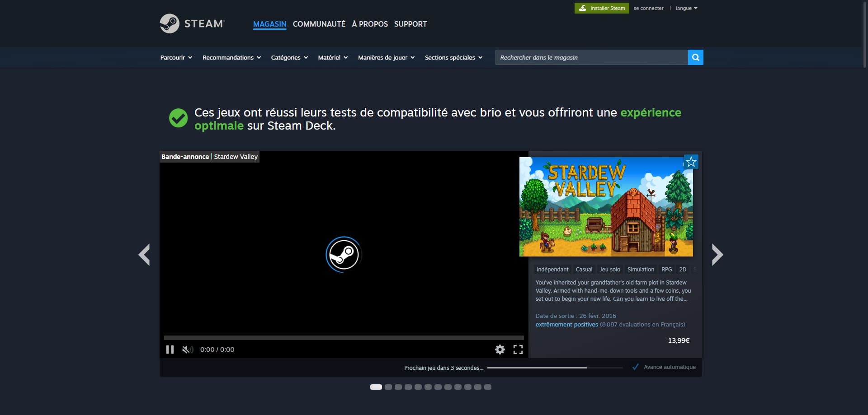Toggle Avance automatique checkbox
Viewport: 868px width, 415px height.
[x=635, y=367]
